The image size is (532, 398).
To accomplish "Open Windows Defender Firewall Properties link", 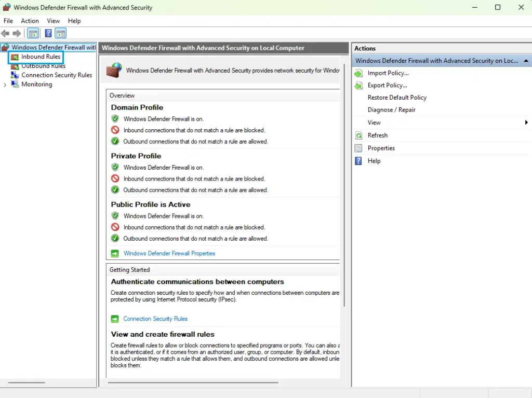I will click(169, 253).
